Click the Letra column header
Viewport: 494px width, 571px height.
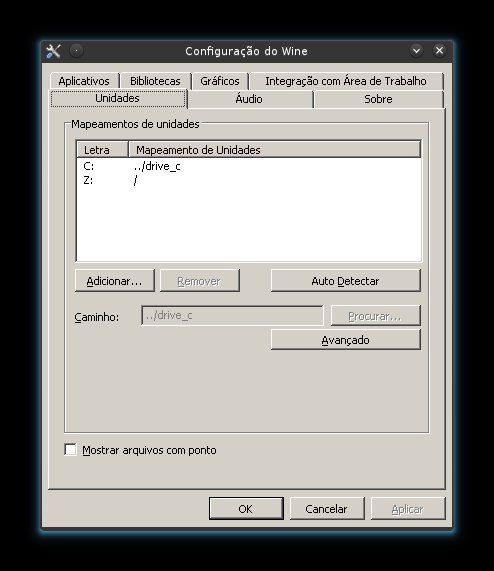pos(102,150)
